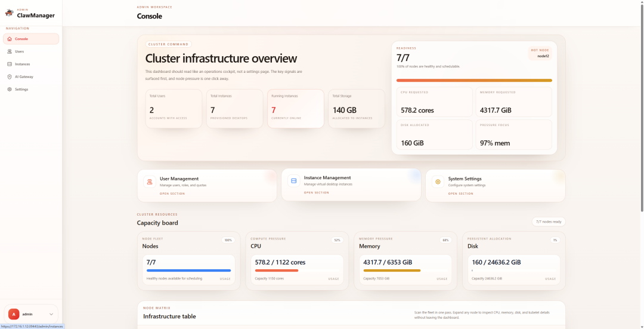
Task: Open section link under Instance Management
Action: [316, 192]
